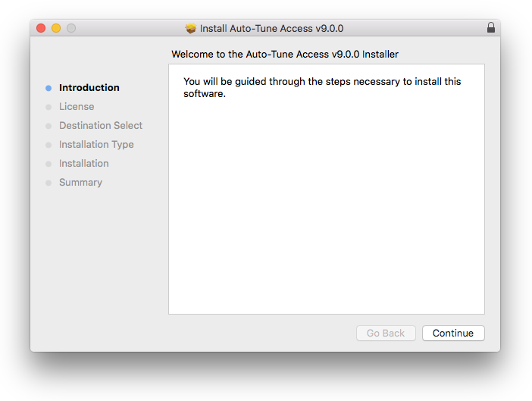
Task: Click the bullet beside Installation
Action: (49, 164)
